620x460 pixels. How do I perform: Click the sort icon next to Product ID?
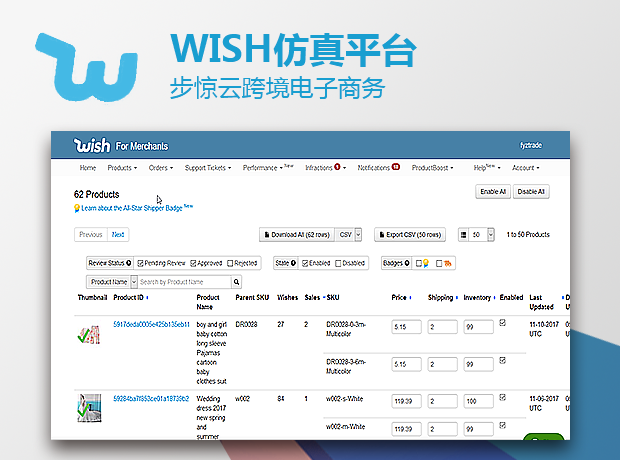coord(147,297)
